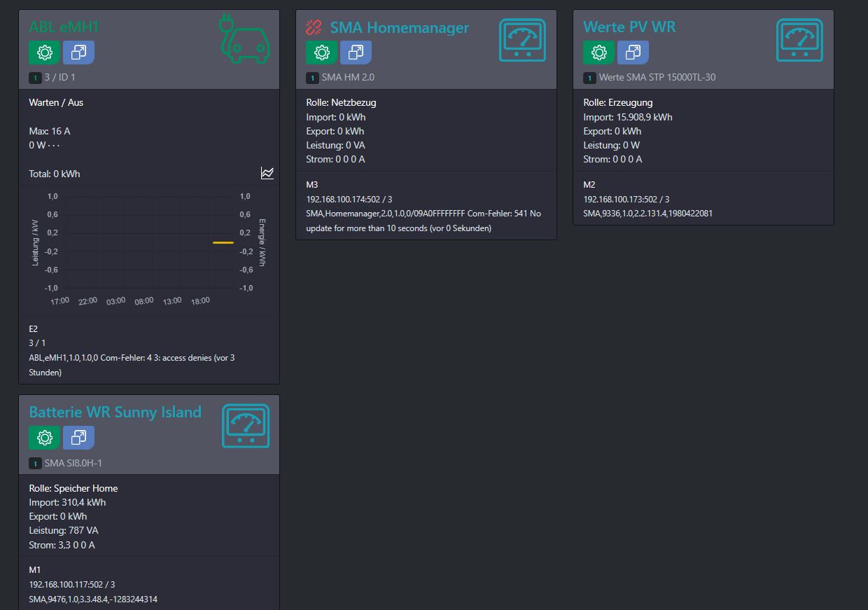The height and width of the screenshot is (610, 868).
Task: Click the 'SMA HM 2.0' device type text
Action: point(348,78)
